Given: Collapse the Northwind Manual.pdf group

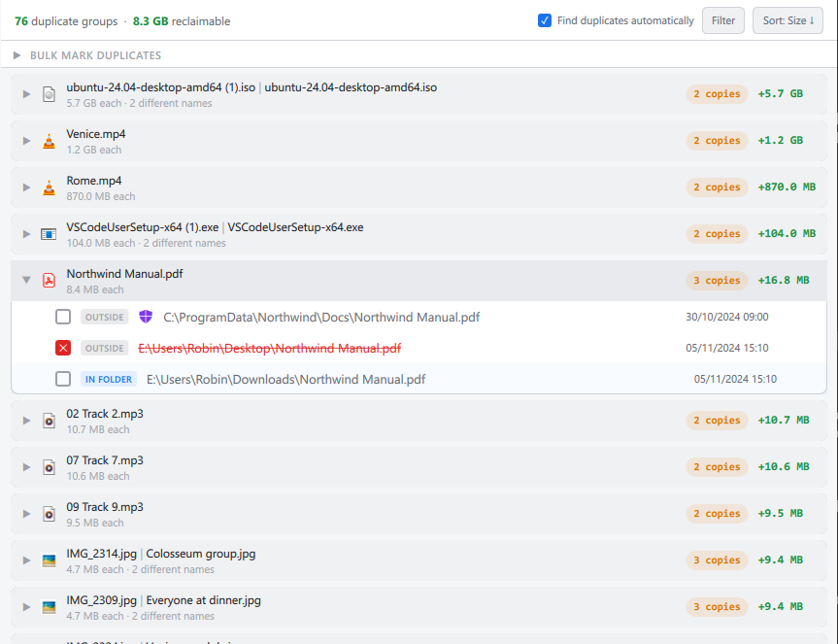Looking at the screenshot, I should 26,280.
